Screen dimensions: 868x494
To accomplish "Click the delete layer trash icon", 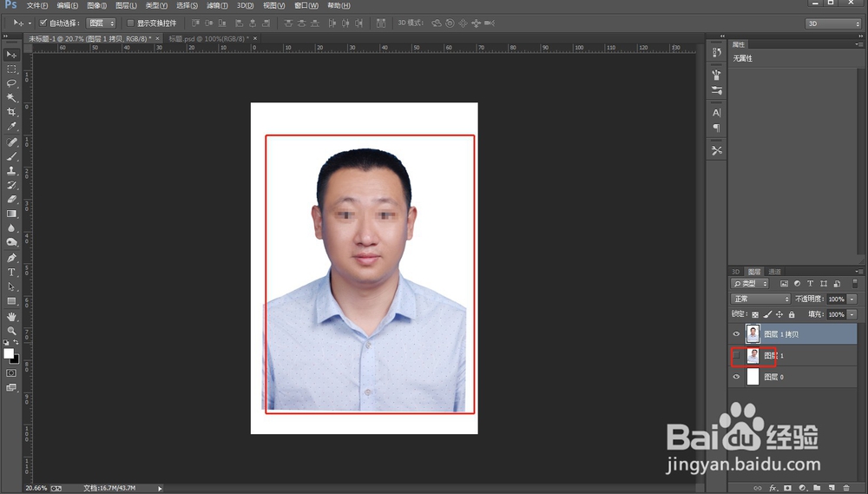I will click(846, 488).
